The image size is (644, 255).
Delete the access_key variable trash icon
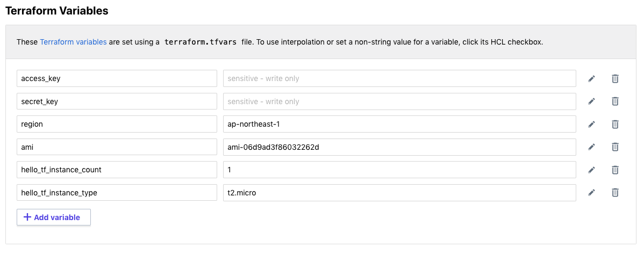point(615,78)
